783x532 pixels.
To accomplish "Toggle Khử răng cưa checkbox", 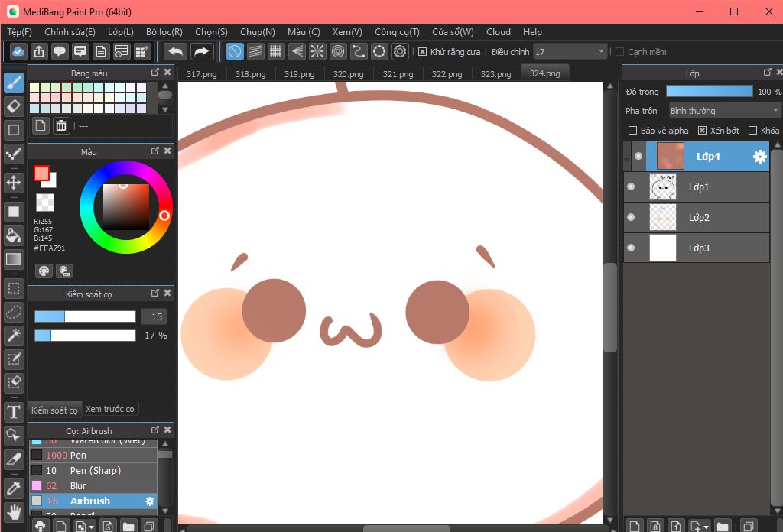I will click(422, 52).
